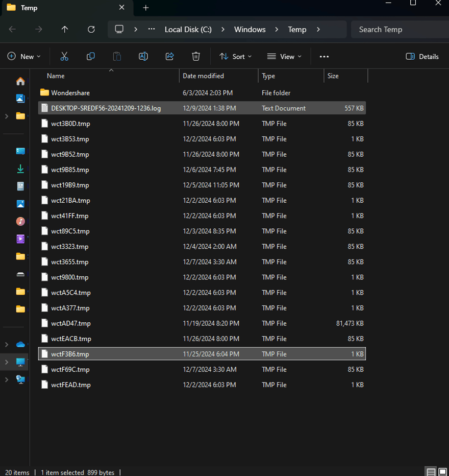The width and height of the screenshot is (449, 476).
Task: Switch to large thumbnails view in status bar
Action: coord(443,472)
